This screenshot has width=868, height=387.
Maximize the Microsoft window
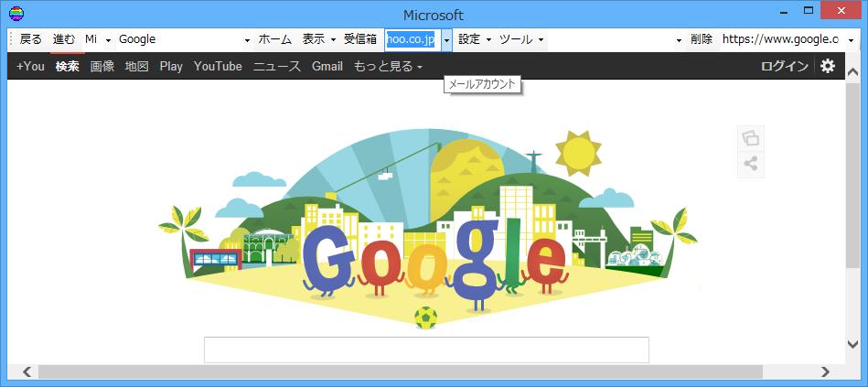point(809,11)
